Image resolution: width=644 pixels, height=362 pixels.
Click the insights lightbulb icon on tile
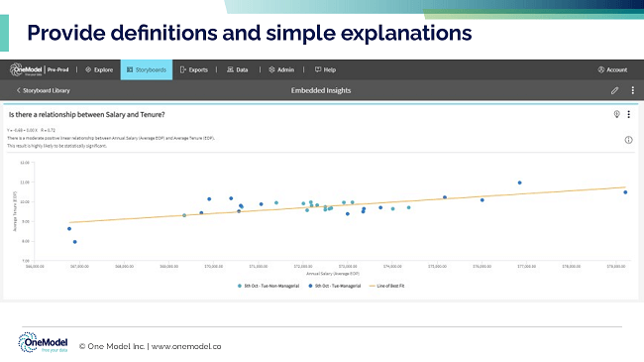[616, 114]
